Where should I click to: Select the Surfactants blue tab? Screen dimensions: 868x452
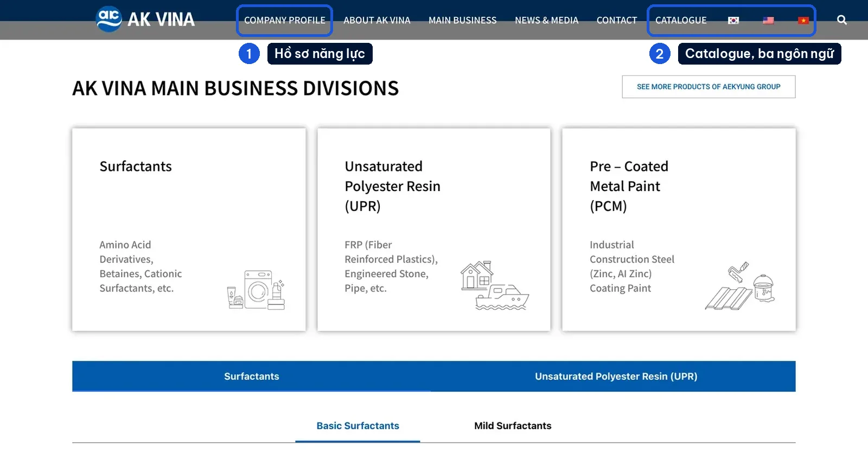252,376
